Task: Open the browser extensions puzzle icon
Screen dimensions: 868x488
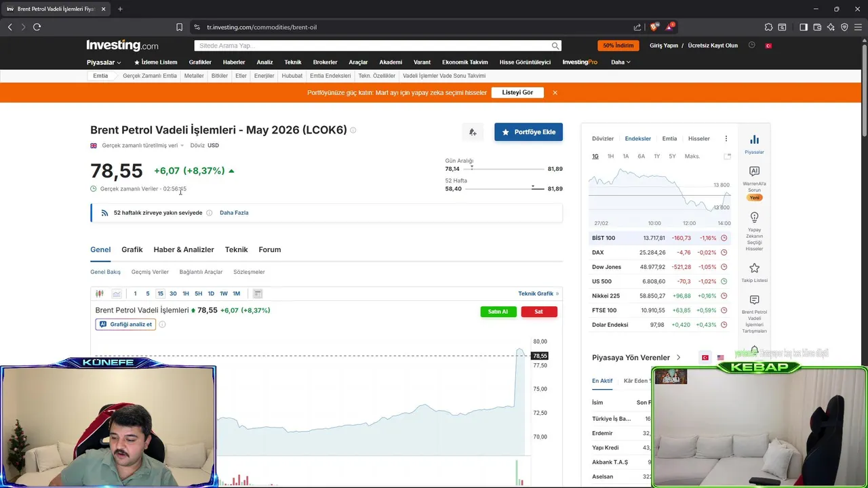Action: [768, 27]
